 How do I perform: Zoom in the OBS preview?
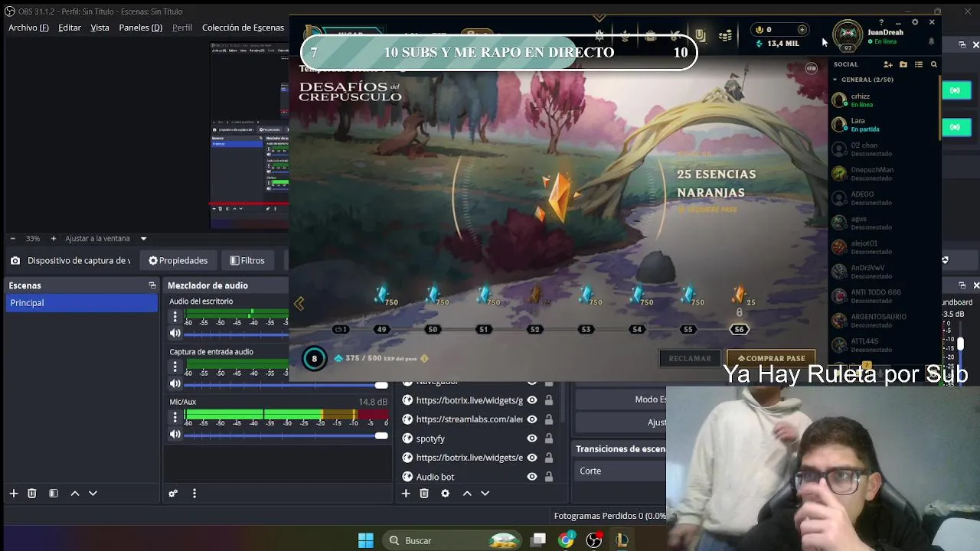point(53,239)
